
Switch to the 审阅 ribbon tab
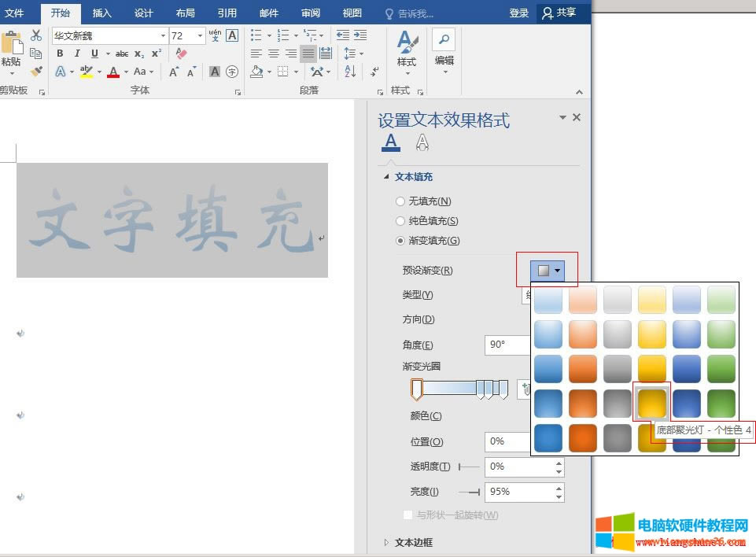click(x=310, y=13)
